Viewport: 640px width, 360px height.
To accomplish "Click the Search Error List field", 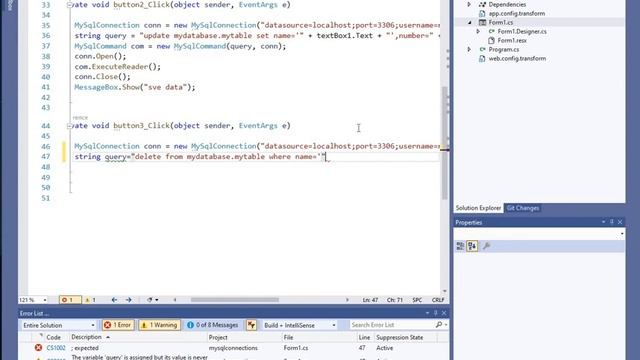I will point(391,325).
